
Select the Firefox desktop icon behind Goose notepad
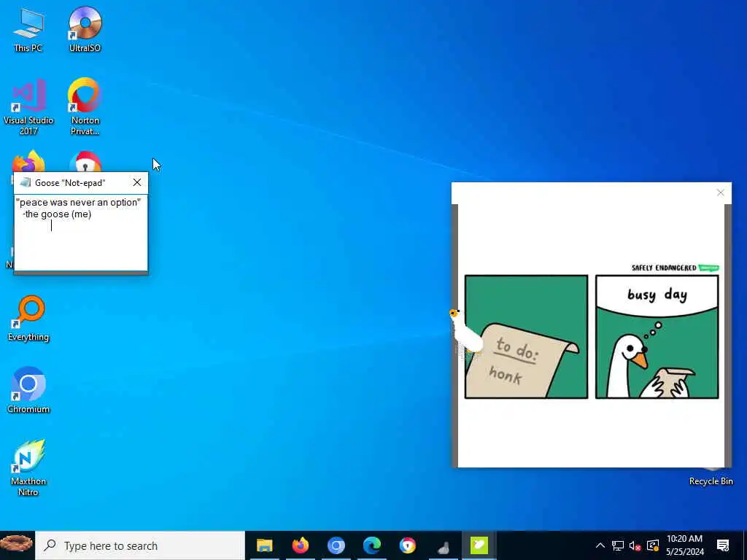pos(28,161)
